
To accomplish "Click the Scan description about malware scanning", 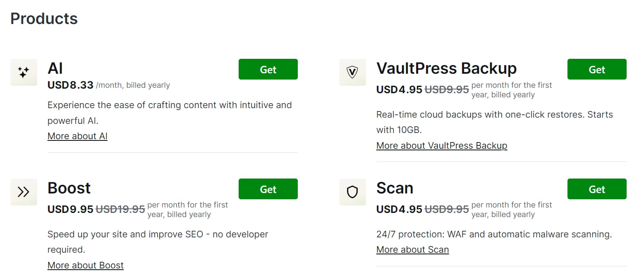I will 494,234.
